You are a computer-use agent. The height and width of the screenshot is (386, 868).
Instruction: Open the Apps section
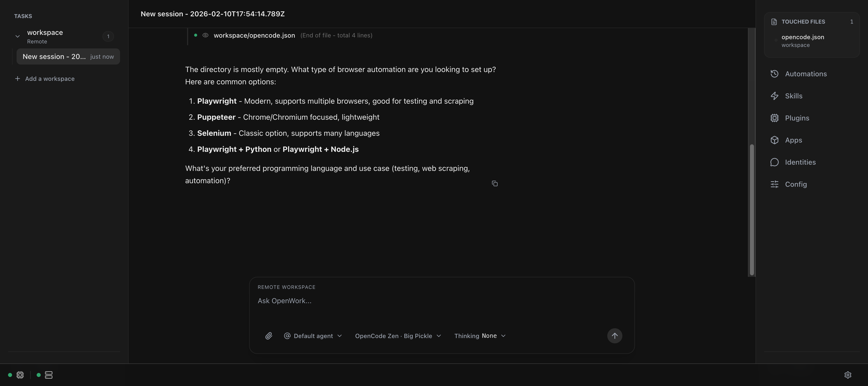(x=793, y=140)
